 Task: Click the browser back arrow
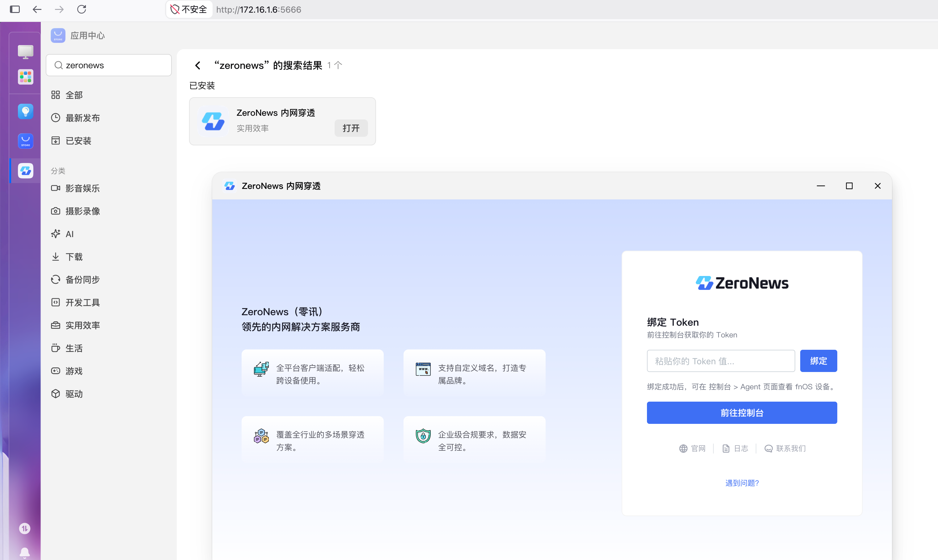37,10
